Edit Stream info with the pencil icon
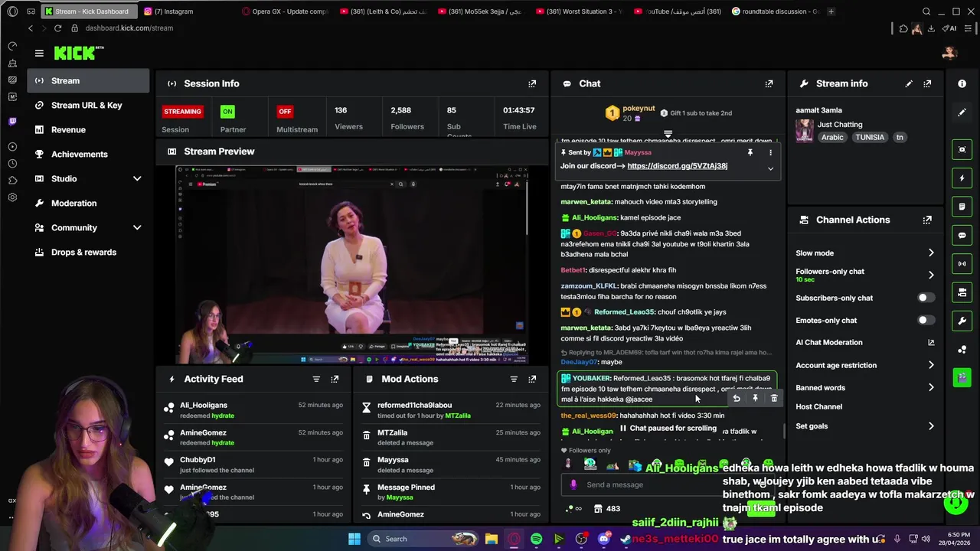The height and width of the screenshot is (551, 980). coord(909,83)
